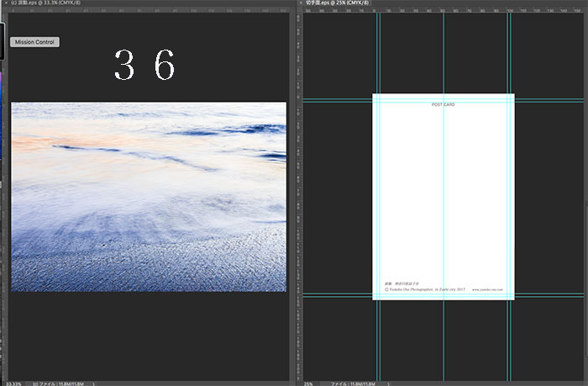Click the Mission Control tooltip button
Image resolution: width=588 pixels, height=386 pixels.
(34, 42)
